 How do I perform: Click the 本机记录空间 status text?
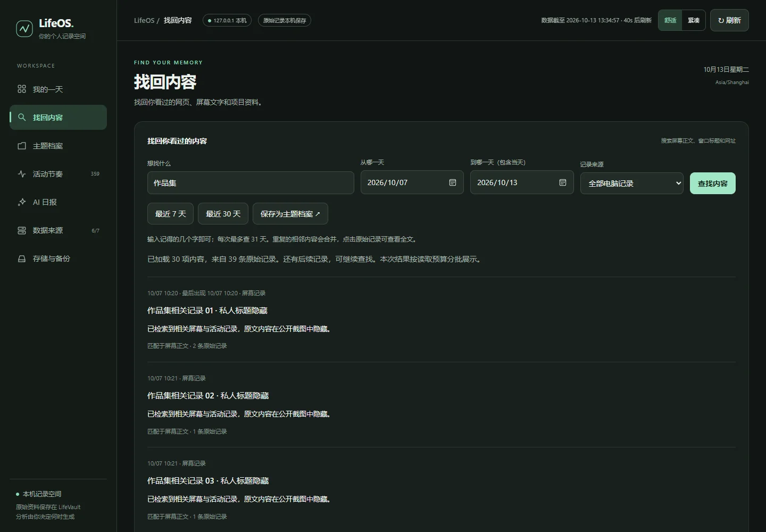pos(42,494)
